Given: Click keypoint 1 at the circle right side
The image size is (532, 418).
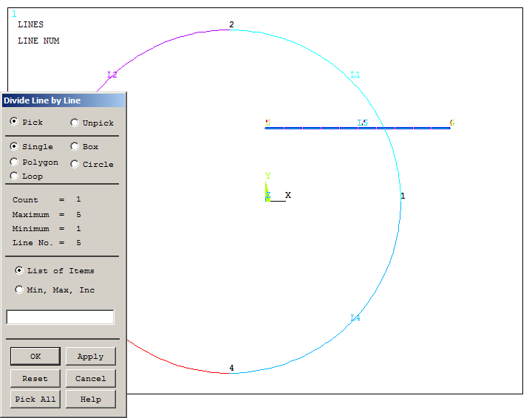Looking at the screenshot, I should click(403, 196).
